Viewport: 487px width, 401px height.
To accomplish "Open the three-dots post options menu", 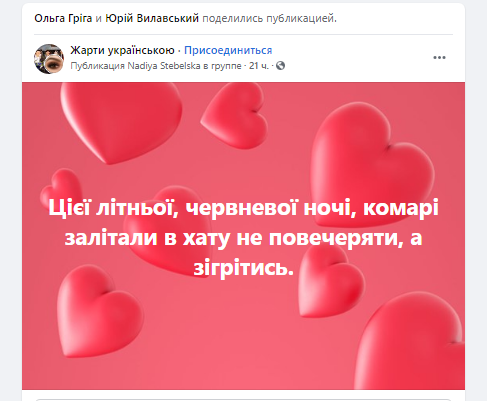I will 439,58.
